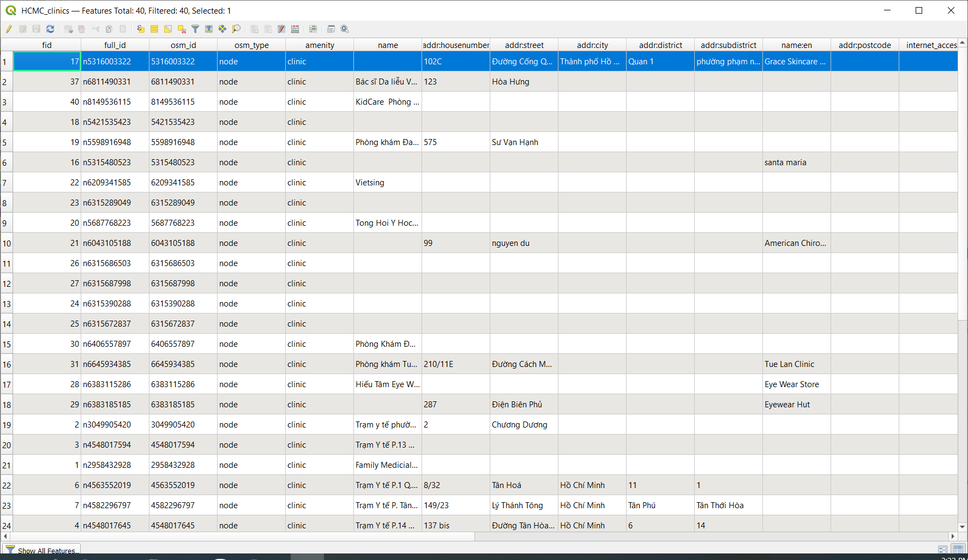
Task: Toggle editing mode with the pencil icon
Action: point(9,29)
